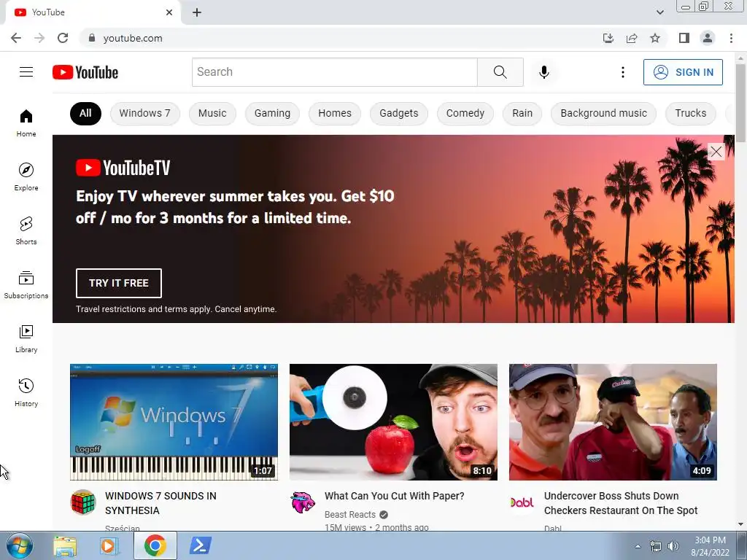
Task: Click What Can You Cut With Paper title
Action: click(395, 496)
